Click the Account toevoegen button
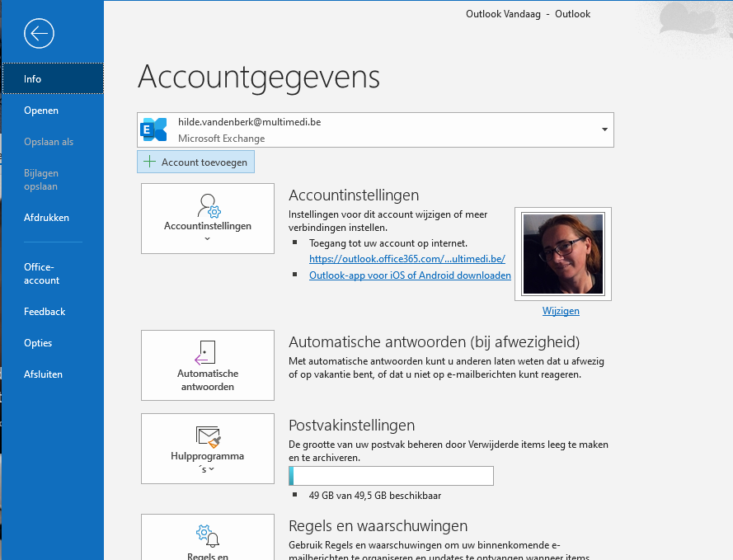The image size is (733, 560). (196, 162)
